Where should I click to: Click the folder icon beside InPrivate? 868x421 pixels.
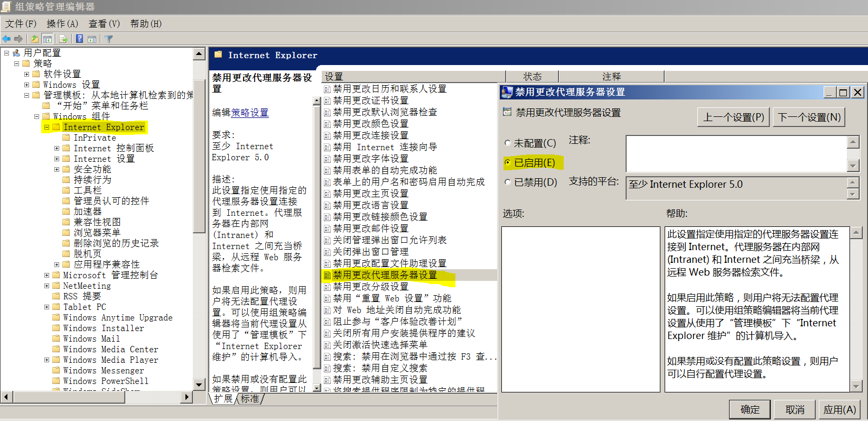[66, 138]
